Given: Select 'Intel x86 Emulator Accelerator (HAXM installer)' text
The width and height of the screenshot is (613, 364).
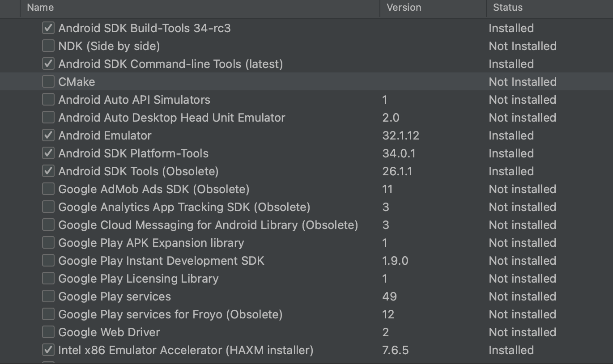Looking at the screenshot, I should pyautogui.click(x=186, y=350).
